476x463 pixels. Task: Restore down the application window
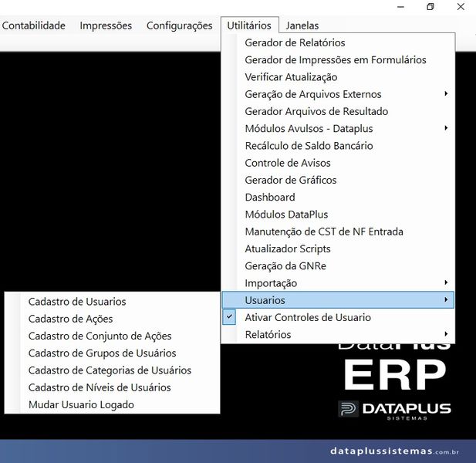(x=430, y=7)
